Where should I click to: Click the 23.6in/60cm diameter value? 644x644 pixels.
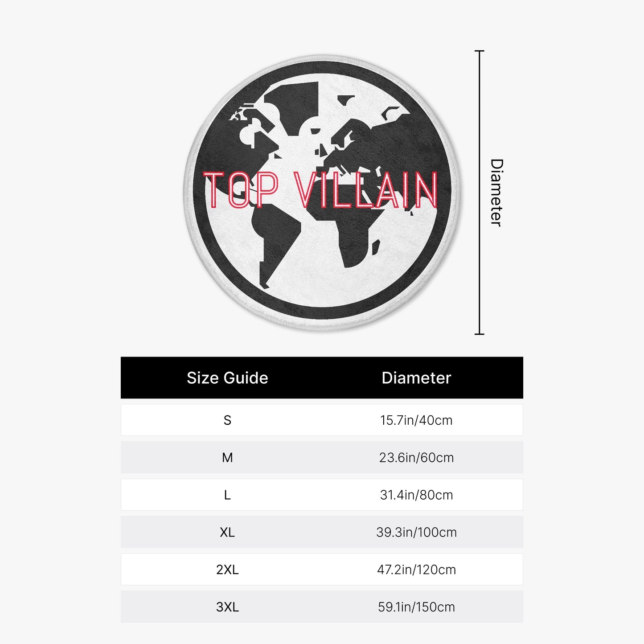tap(416, 458)
